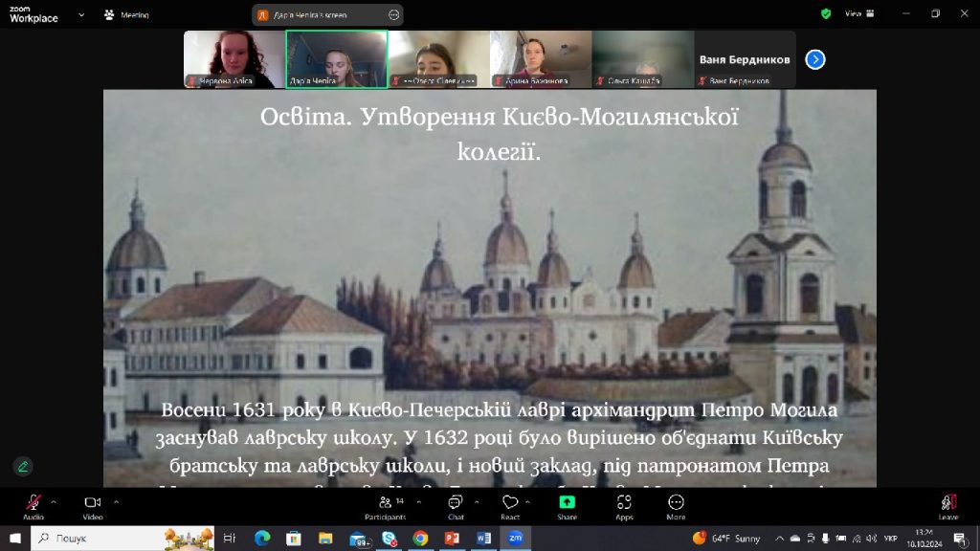This screenshot has width=980, height=551.
Task: Click the slide title Освіта. Утворення Києво-Могилянської
Action: click(500, 118)
